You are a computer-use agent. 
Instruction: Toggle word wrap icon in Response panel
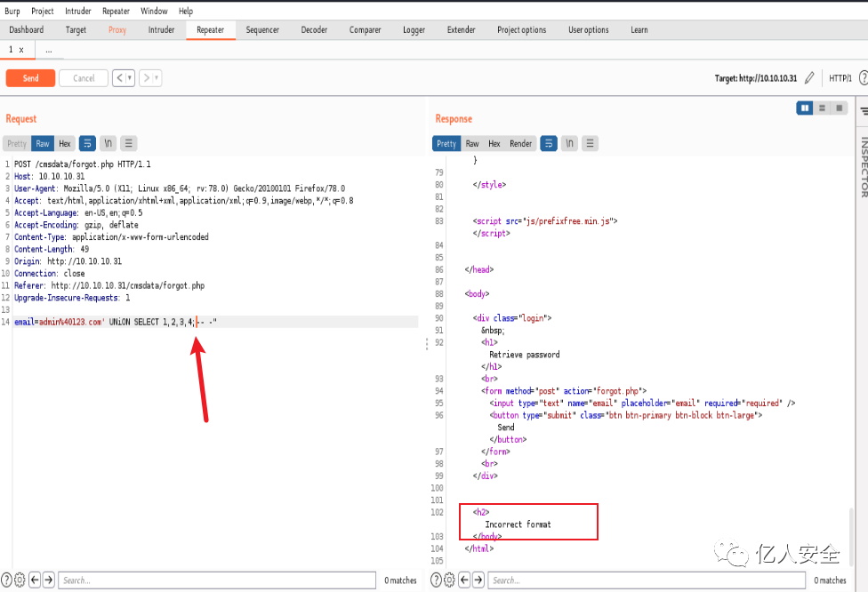tap(549, 143)
